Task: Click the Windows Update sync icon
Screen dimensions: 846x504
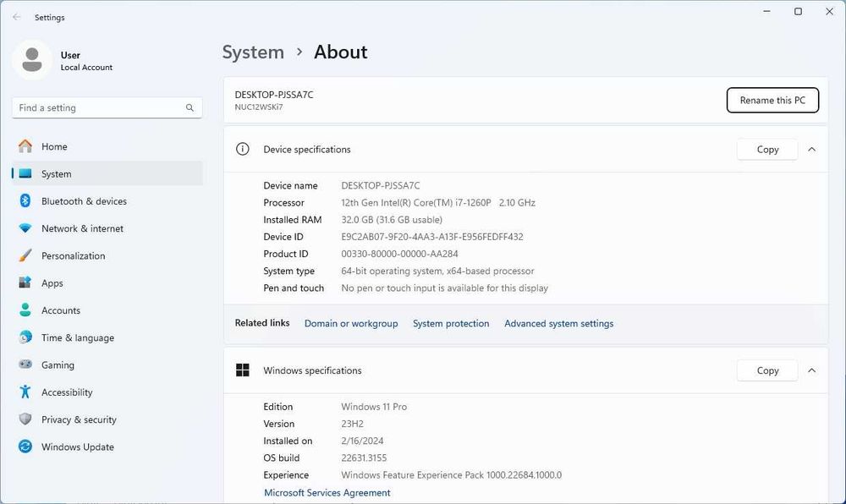Action: tap(25, 446)
